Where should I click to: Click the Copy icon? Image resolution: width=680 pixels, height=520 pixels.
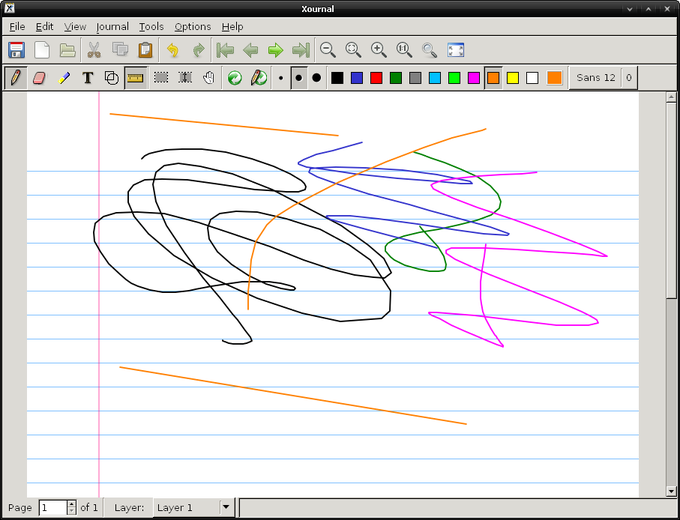(x=120, y=50)
